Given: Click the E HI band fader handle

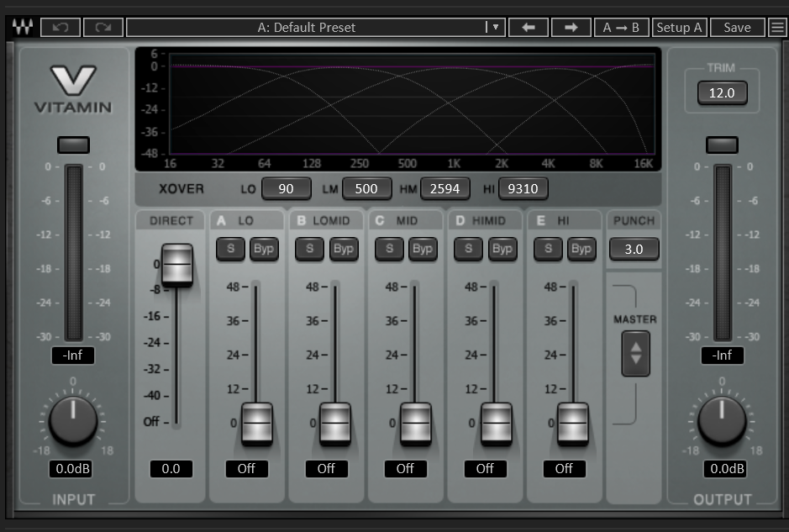Looking at the screenshot, I should pyautogui.click(x=573, y=424).
